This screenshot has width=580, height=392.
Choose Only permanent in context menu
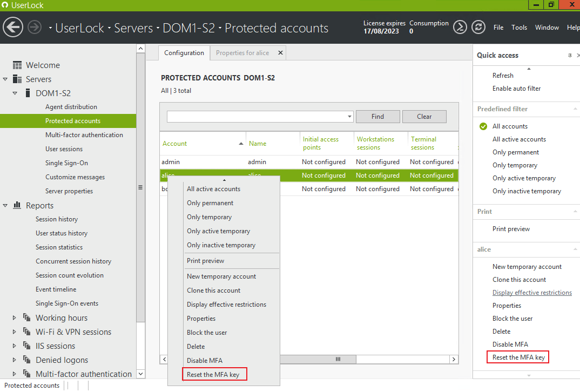point(210,203)
